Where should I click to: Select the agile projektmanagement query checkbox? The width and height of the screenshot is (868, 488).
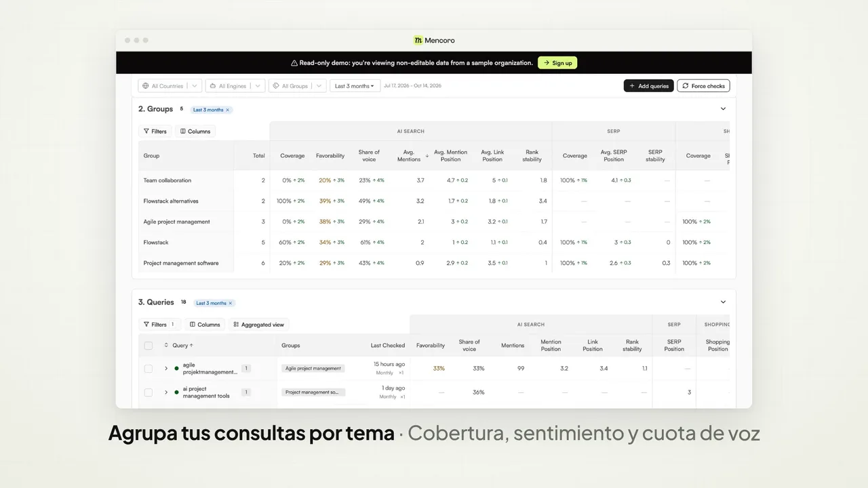(x=149, y=369)
